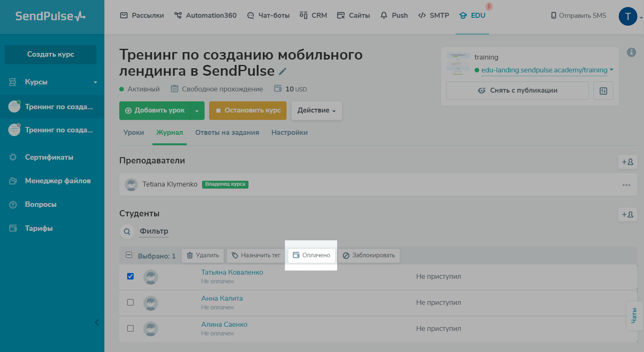Go to Automation360 section
Screen dimensions: 644x352
click(205, 16)
